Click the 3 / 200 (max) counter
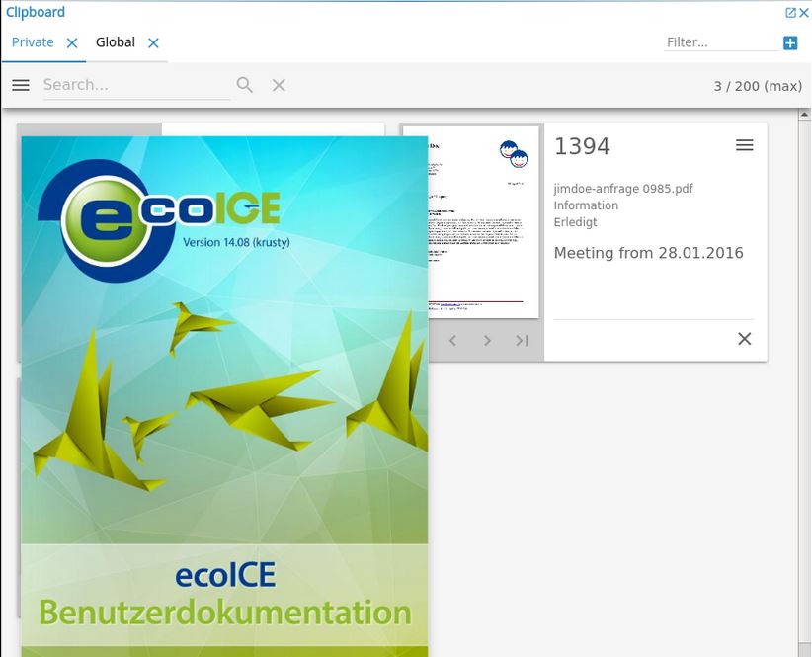 pyautogui.click(x=758, y=86)
